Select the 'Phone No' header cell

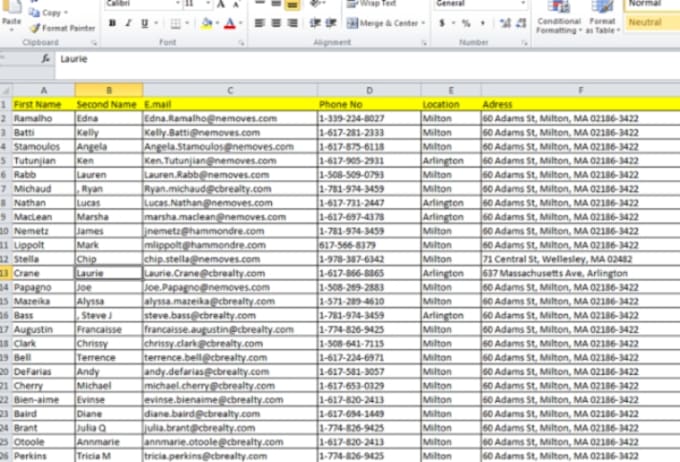click(x=369, y=105)
